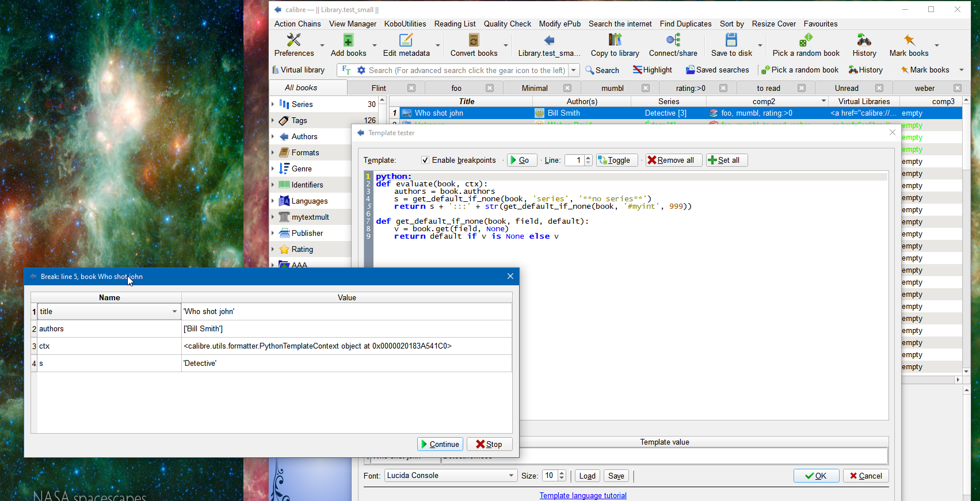Toggle search Highlight mode
The width and height of the screenshot is (980, 501).
pos(653,70)
